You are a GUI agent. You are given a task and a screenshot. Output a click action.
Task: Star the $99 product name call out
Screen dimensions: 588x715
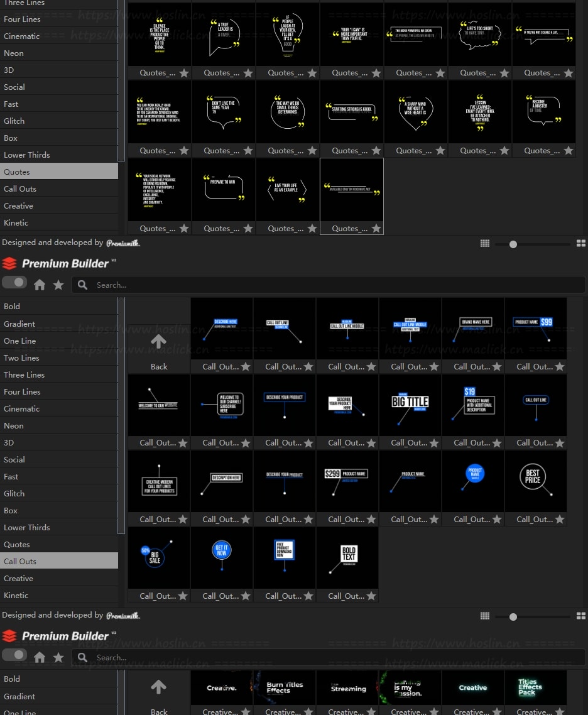pyautogui.click(x=560, y=367)
